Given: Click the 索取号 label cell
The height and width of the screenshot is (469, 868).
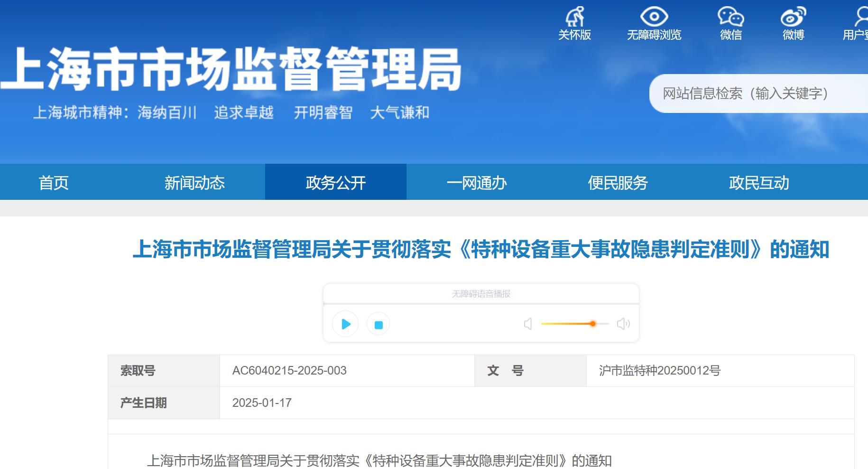Looking at the screenshot, I should pos(164,371).
